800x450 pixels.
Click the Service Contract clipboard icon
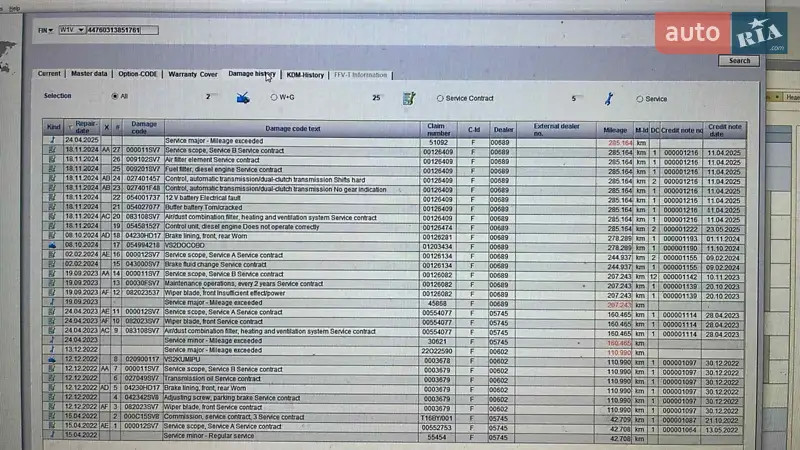pos(408,98)
